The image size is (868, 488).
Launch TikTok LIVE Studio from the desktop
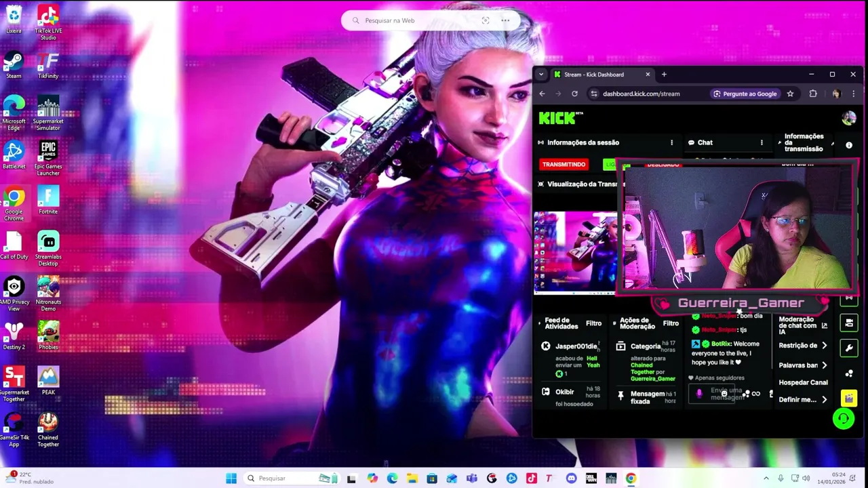tap(47, 22)
